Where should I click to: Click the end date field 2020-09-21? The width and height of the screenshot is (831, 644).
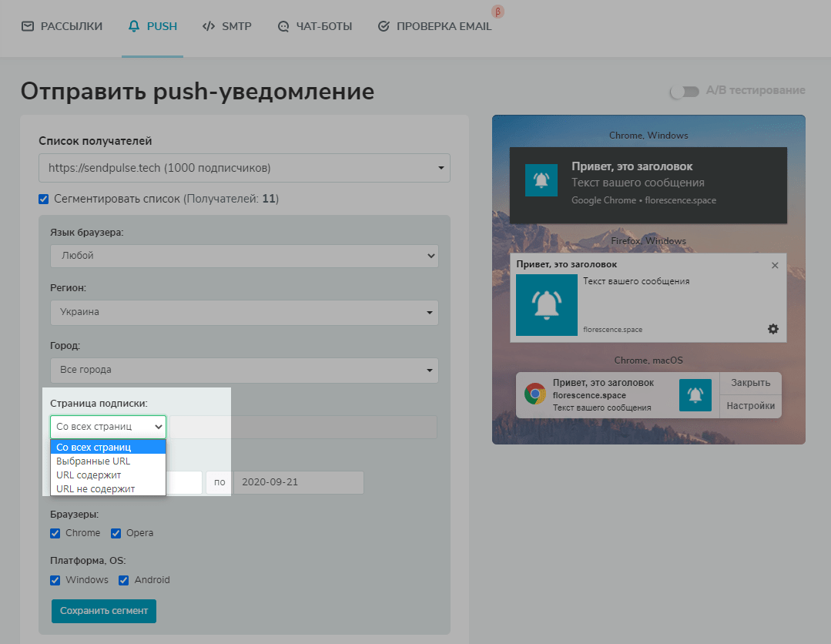coord(298,483)
